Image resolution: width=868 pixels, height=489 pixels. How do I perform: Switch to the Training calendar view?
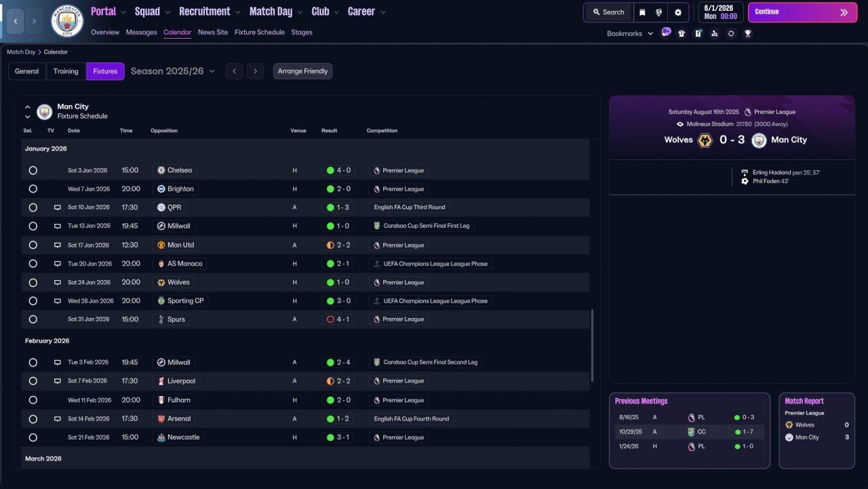tap(66, 71)
